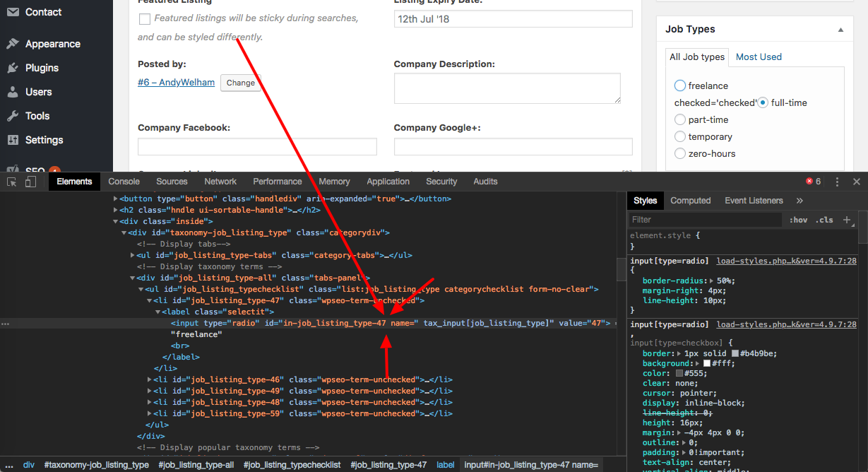The height and width of the screenshot is (472, 868).
Task: Open the Users person icon in sidebar
Action: (13, 92)
